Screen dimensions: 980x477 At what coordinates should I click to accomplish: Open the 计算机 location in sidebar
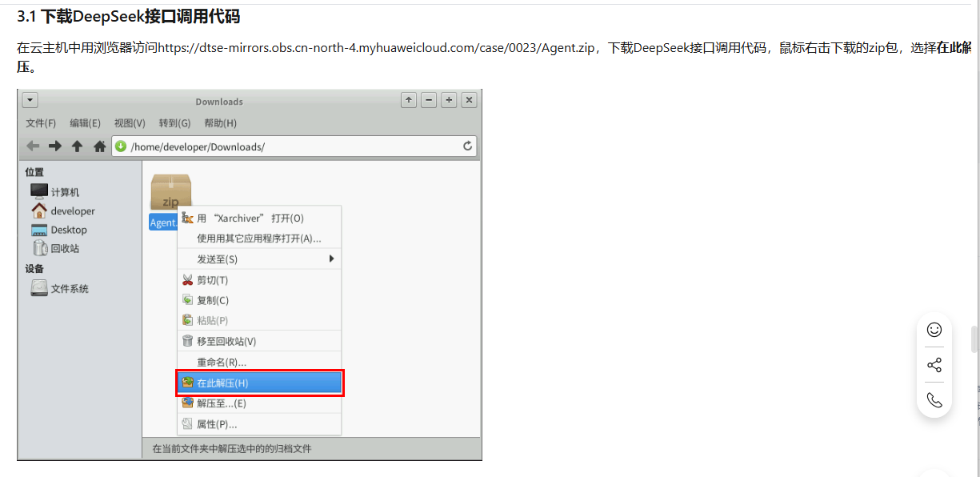[54, 192]
